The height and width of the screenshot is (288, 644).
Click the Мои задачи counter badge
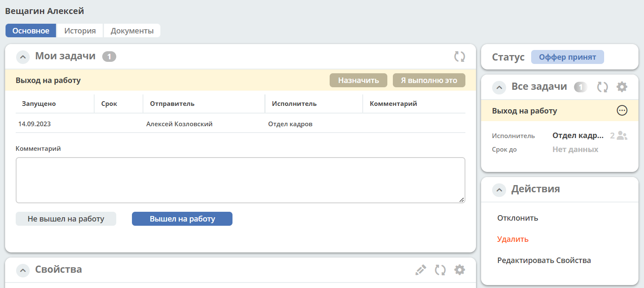tap(109, 56)
